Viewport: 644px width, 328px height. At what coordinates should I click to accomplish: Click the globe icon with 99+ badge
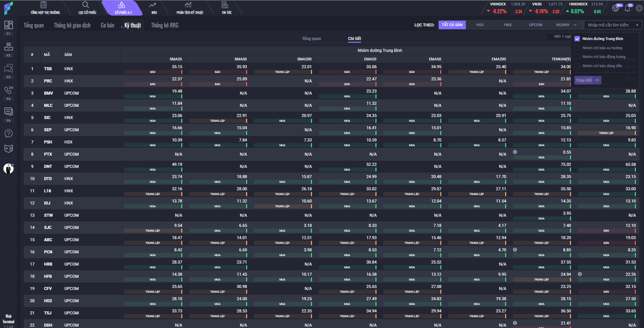click(x=615, y=8)
